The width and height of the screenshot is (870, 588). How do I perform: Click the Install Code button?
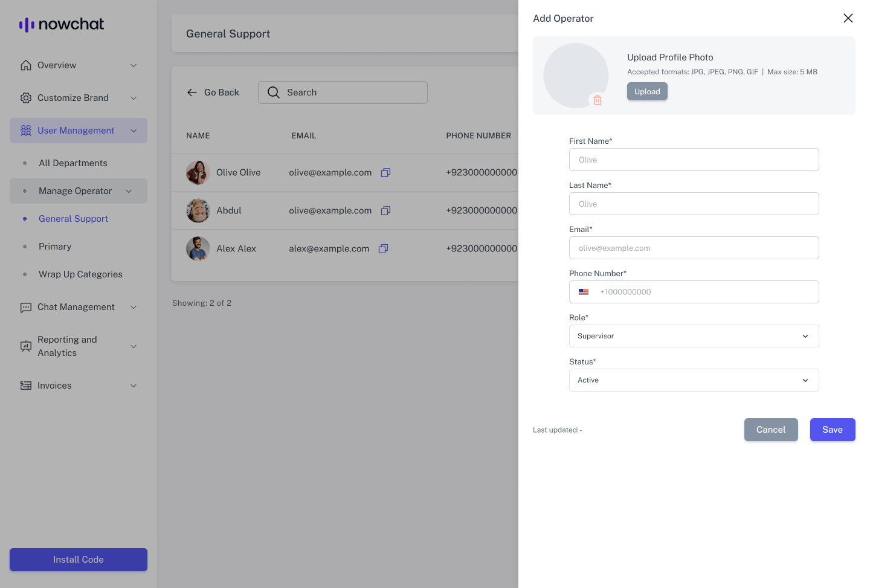[79, 560]
